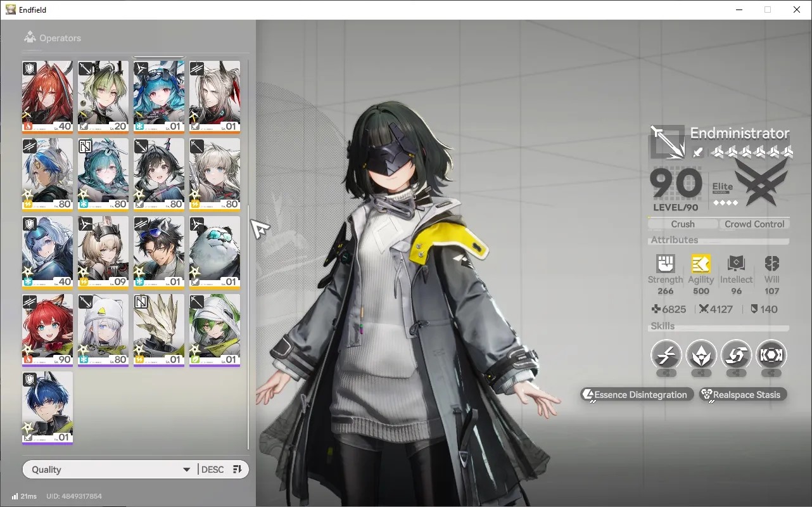Open the diamond-crest skill icon
This screenshot has width=812, height=507.
(701, 355)
